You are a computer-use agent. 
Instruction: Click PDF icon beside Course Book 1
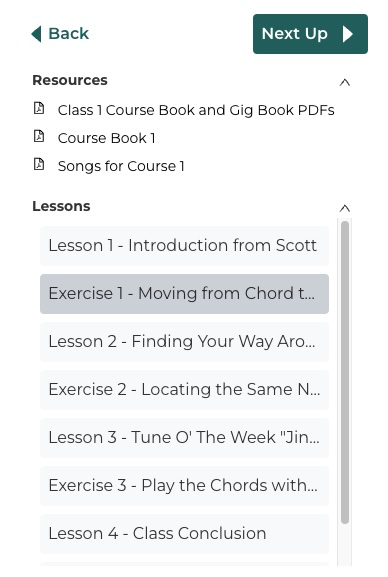coord(39,136)
